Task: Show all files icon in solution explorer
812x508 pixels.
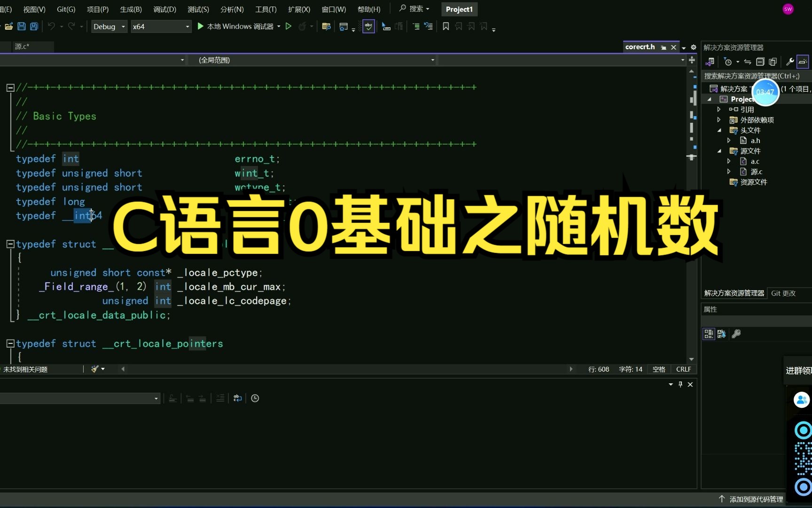Action: 773,62
